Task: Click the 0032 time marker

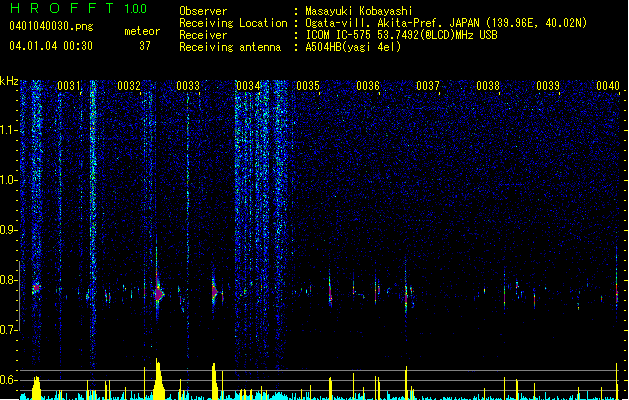Action: tap(129, 86)
